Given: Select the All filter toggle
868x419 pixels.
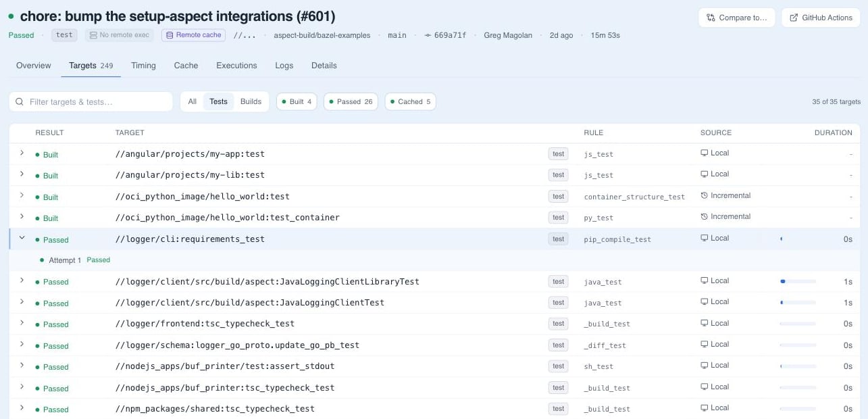Looking at the screenshot, I should (x=193, y=101).
